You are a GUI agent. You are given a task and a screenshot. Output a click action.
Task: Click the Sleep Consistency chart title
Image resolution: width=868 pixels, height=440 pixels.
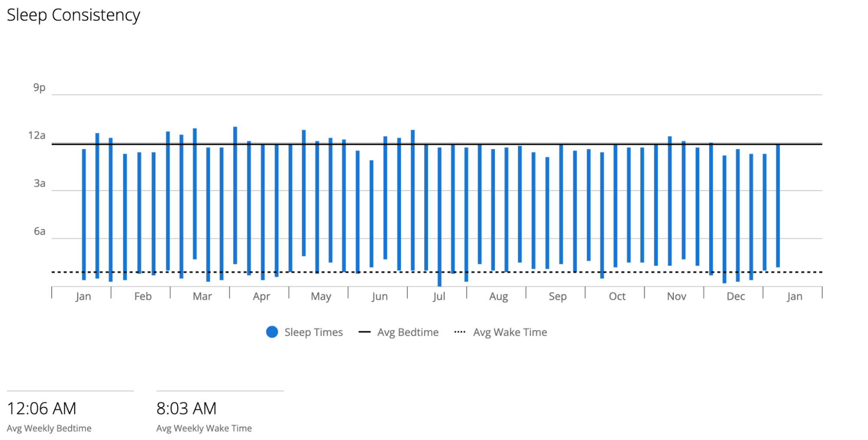(73, 15)
